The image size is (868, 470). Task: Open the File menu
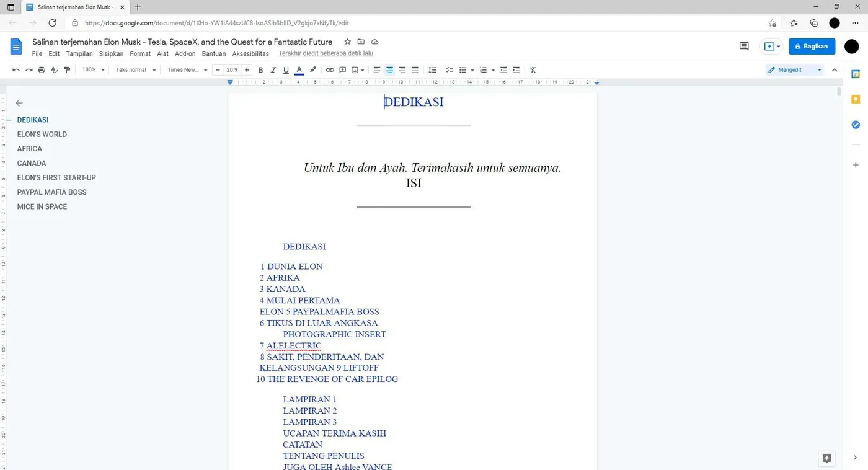click(37, 54)
